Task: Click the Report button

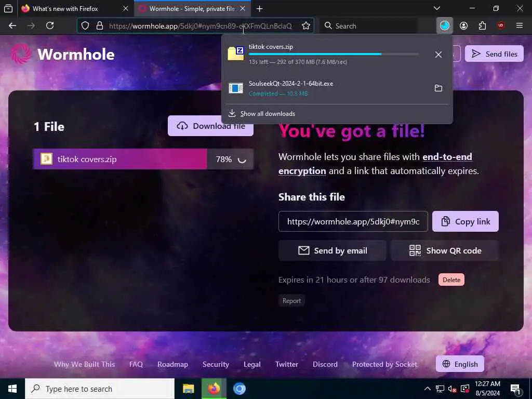Action: pyautogui.click(x=291, y=301)
